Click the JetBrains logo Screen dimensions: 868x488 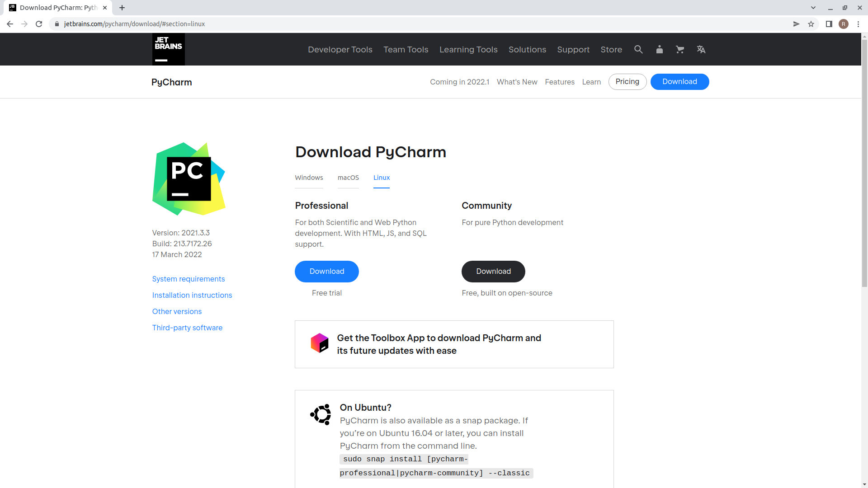[x=168, y=49]
